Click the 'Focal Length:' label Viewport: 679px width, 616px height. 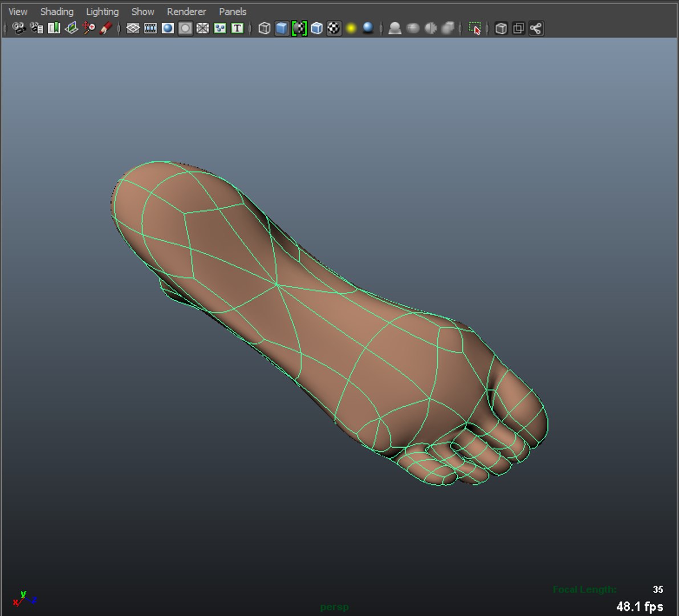[x=584, y=590]
